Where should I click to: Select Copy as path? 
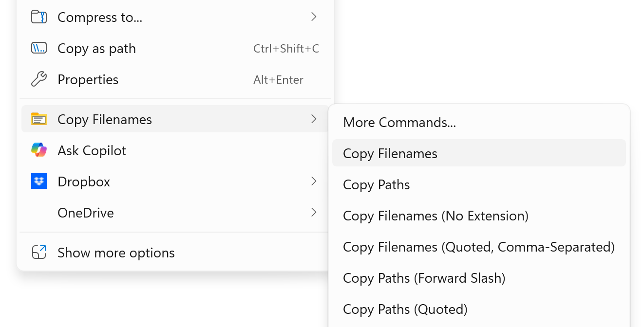pos(96,48)
